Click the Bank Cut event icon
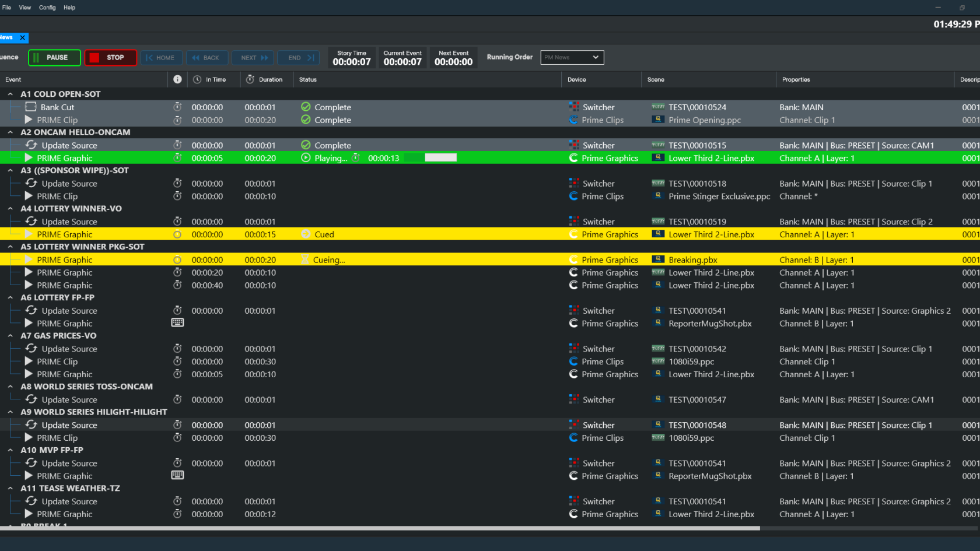 pyautogui.click(x=31, y=107)
